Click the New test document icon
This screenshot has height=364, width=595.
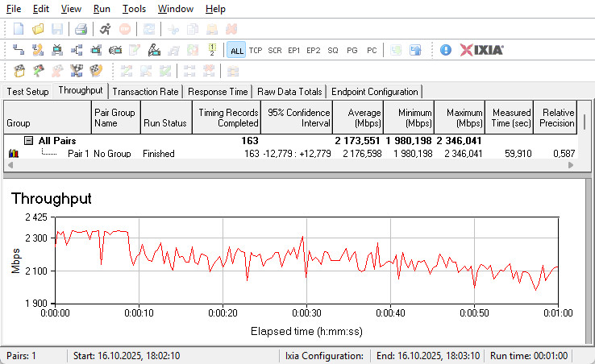[19, 29]
